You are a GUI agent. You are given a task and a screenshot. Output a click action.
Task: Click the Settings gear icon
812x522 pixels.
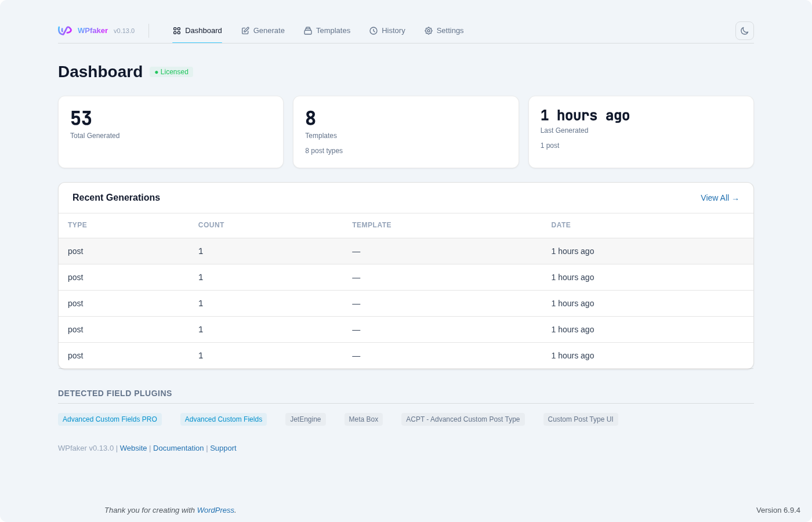click(x=429, y=31)
